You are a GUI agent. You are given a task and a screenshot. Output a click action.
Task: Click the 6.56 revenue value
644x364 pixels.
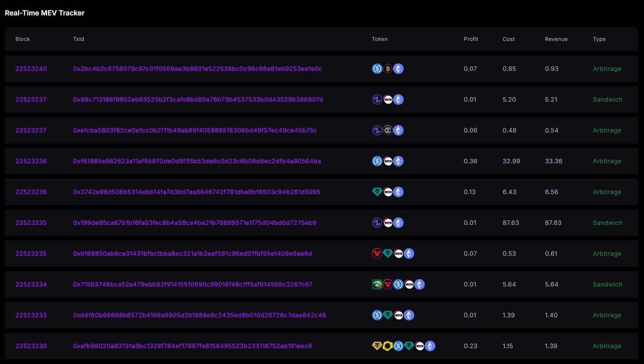[x=552, y=192]
